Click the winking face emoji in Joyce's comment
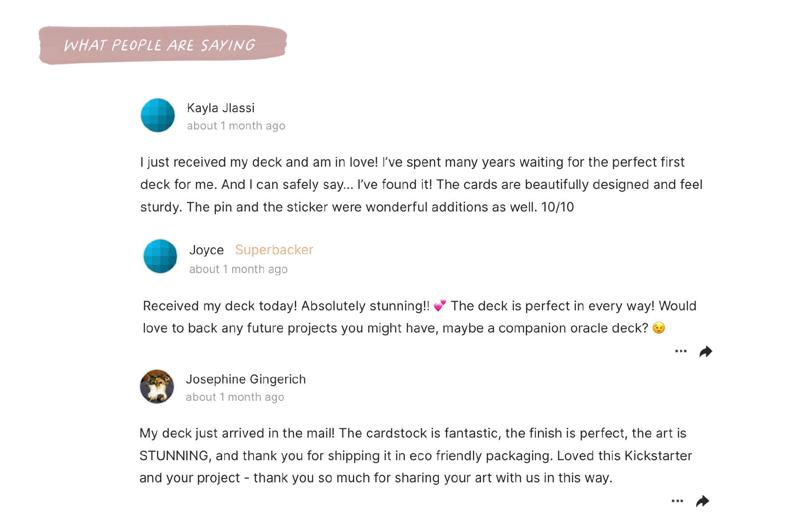 pyautogui.click(x=659, y=328)
